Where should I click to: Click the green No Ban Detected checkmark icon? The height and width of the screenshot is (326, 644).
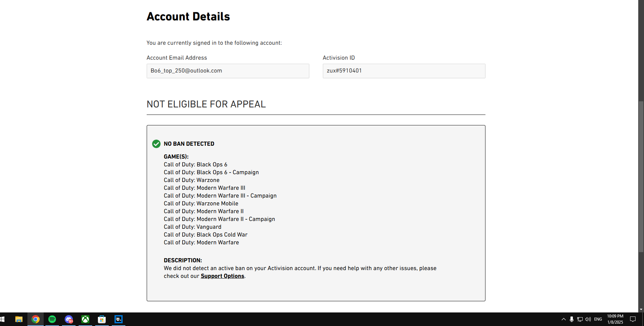[x=156, y=144]
